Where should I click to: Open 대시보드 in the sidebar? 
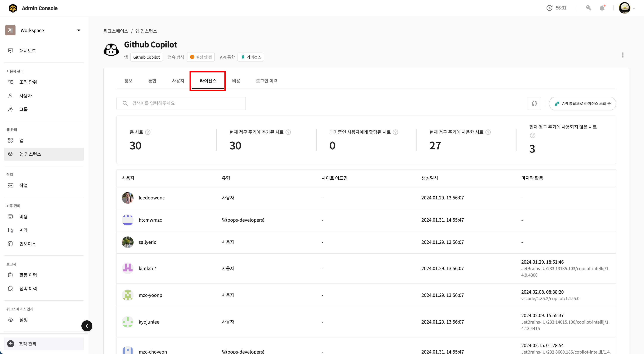coord(44,51)
